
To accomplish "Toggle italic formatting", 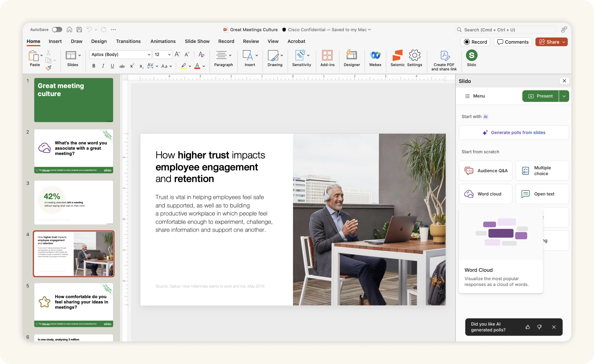I will pos(103,66).
